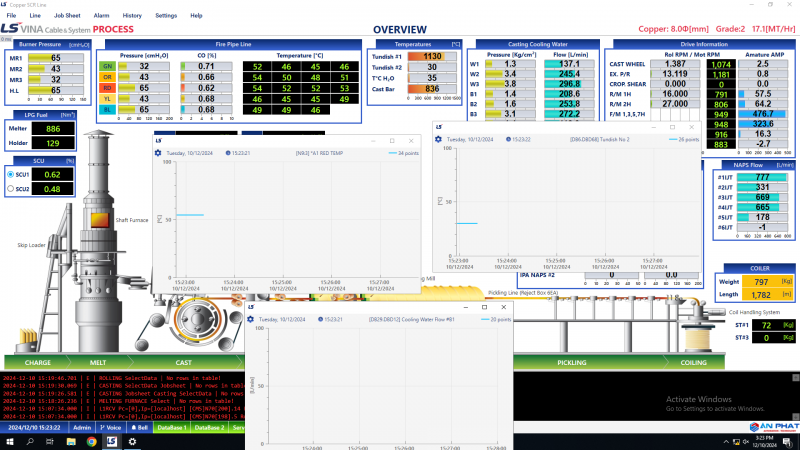
Task: Open Google Chrome from the taskbar
Action: 90,441
